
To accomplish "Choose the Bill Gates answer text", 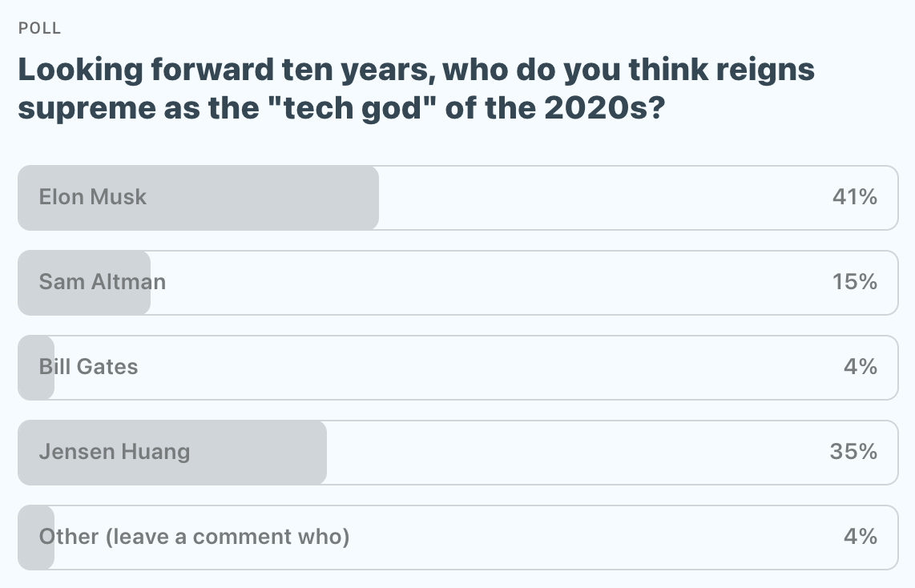I will pos(89,367).
